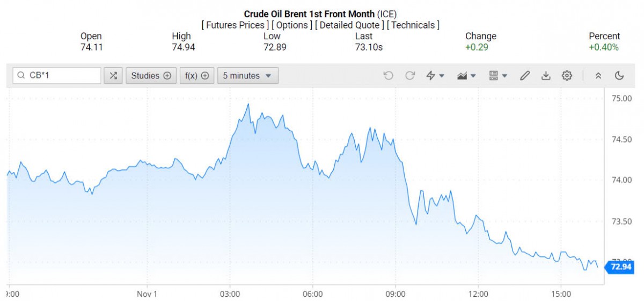Open the drawing pencil tool
The width and height of the screenshot is (644, 301).
(525, 76)
